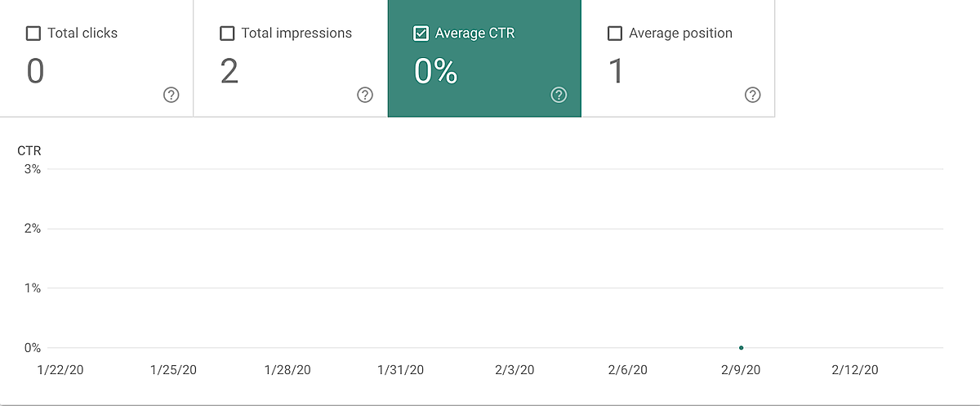
Task: Click help icon on Average CTR card
Action: pos(559,96)
